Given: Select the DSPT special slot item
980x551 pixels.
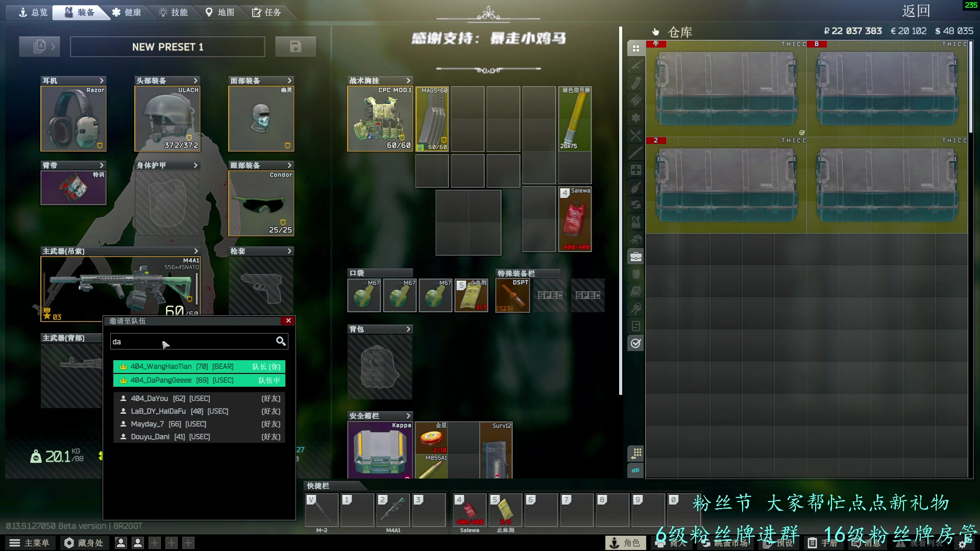Looking at the screenshot, I should point(512,295).
